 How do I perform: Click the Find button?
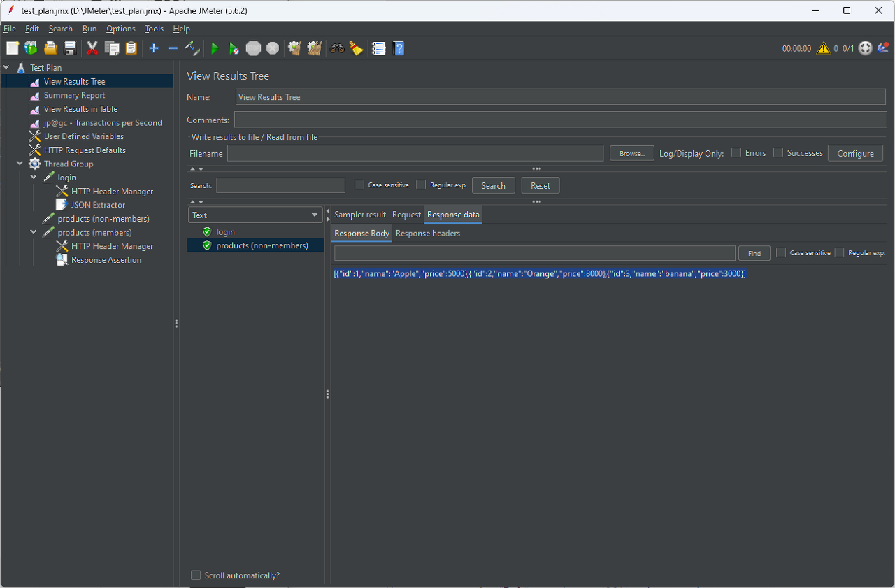click(x=754, y=253)
